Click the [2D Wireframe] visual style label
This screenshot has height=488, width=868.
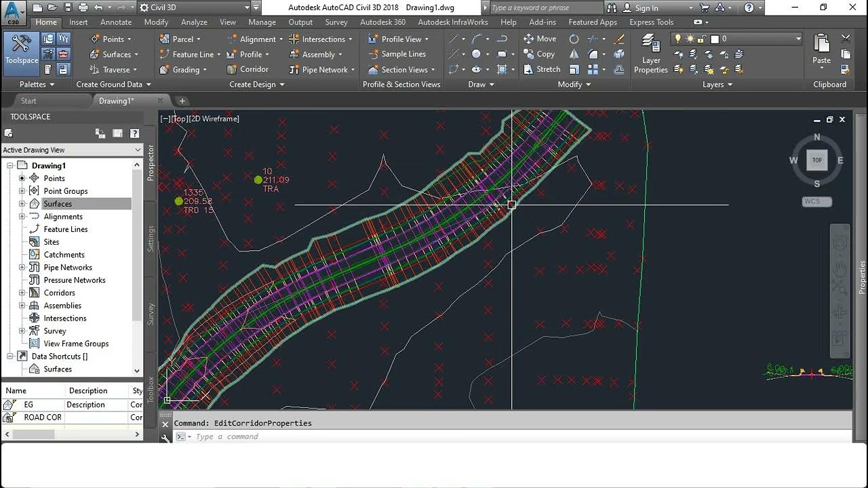point(214,119)
